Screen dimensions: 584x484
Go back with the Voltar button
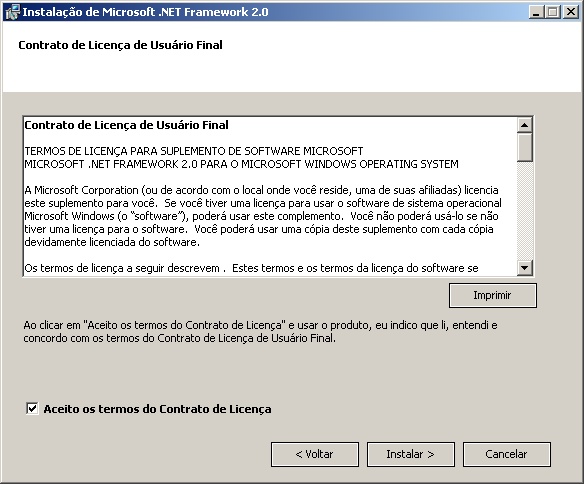[x=315, y=454]
